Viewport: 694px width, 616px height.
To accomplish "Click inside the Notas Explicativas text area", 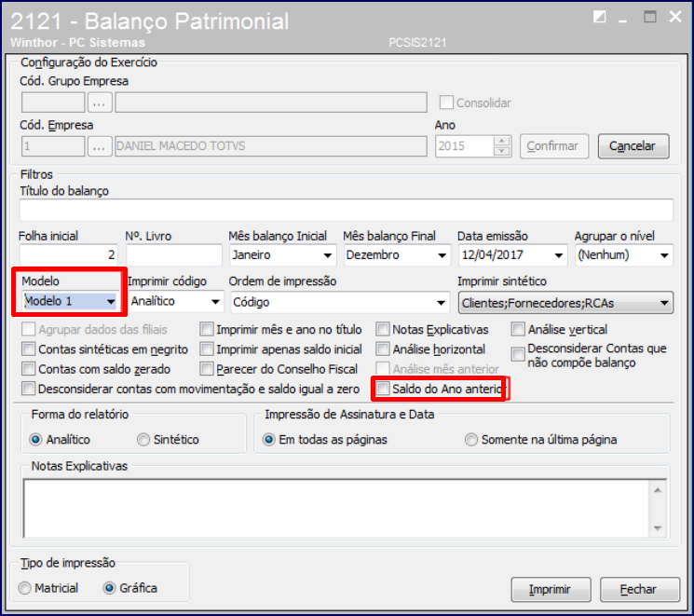I will click(336, 509).
